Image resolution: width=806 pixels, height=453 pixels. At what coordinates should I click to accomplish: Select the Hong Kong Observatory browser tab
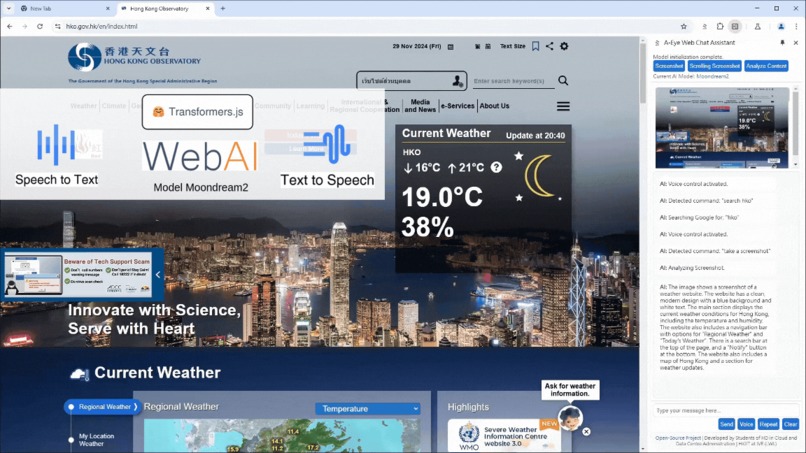click(x=164, y=8)
